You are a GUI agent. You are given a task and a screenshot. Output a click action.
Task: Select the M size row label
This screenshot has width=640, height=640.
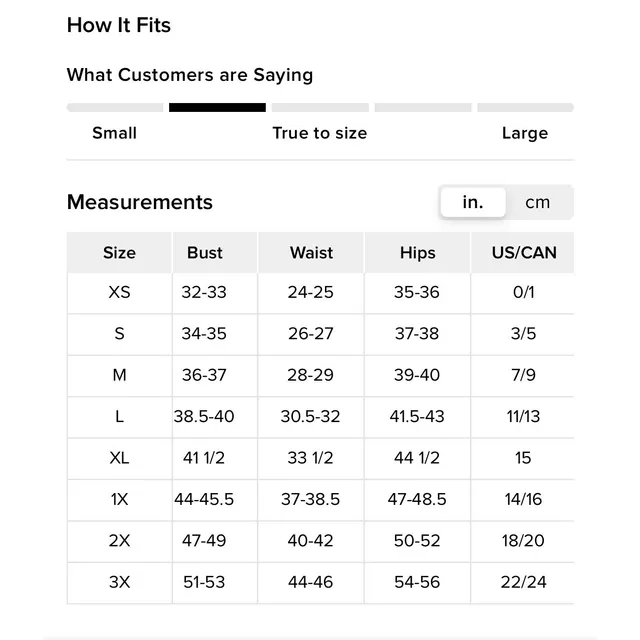(119, 375)
